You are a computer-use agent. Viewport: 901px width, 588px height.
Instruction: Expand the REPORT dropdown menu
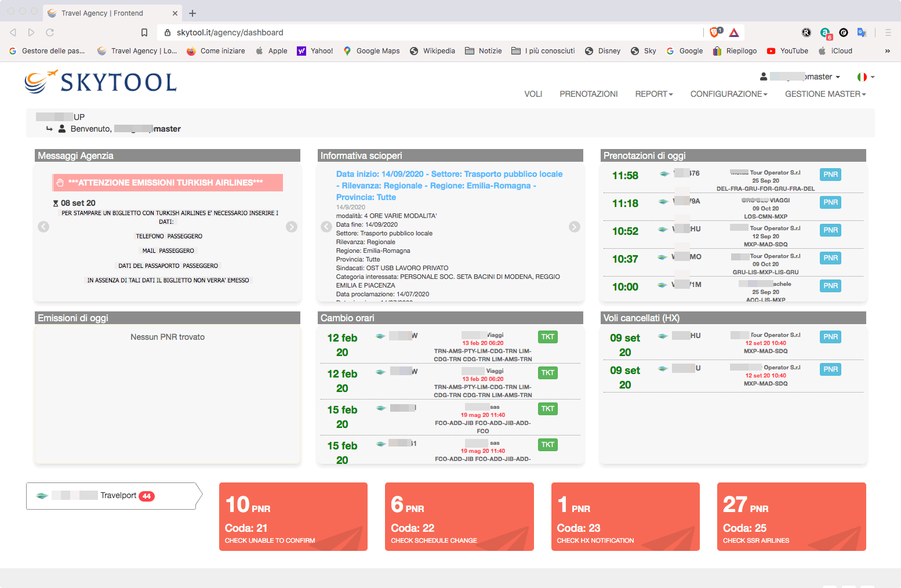(x=653, y=94)
